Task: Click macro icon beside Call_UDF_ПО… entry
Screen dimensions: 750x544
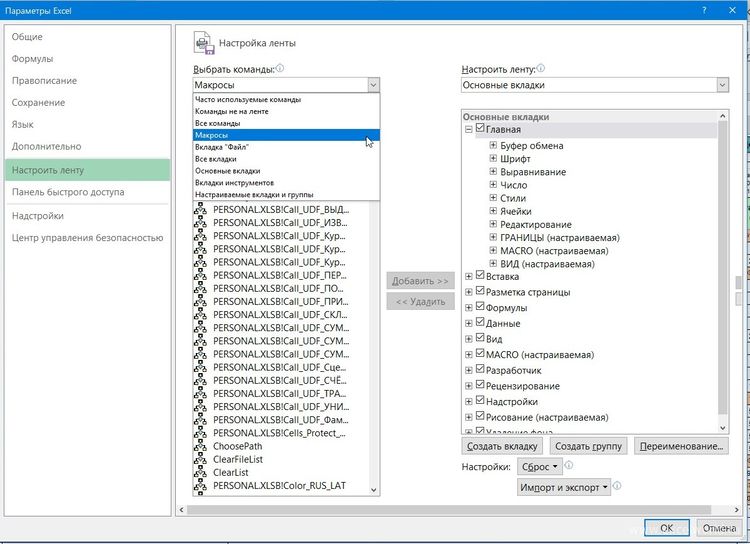Action: click(200, 289)
